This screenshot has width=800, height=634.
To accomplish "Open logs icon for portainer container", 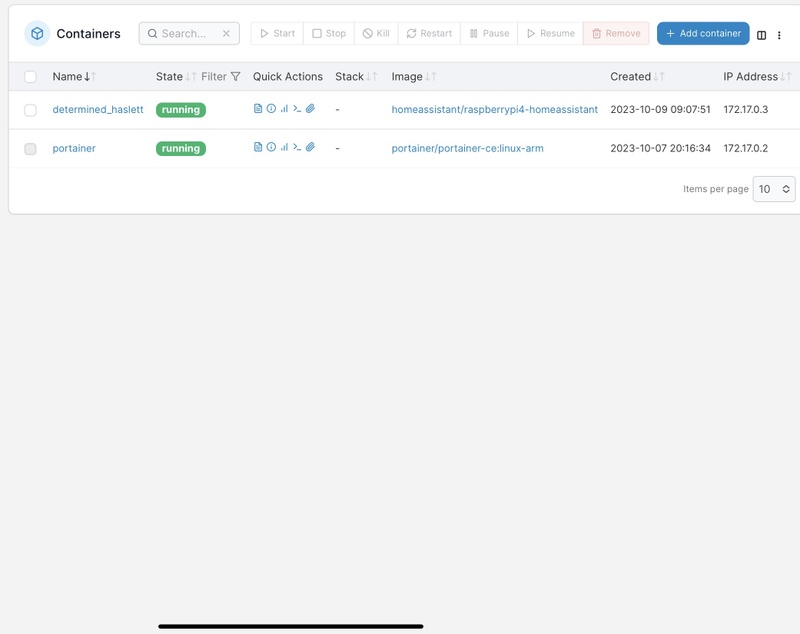I will coord(258,147).
